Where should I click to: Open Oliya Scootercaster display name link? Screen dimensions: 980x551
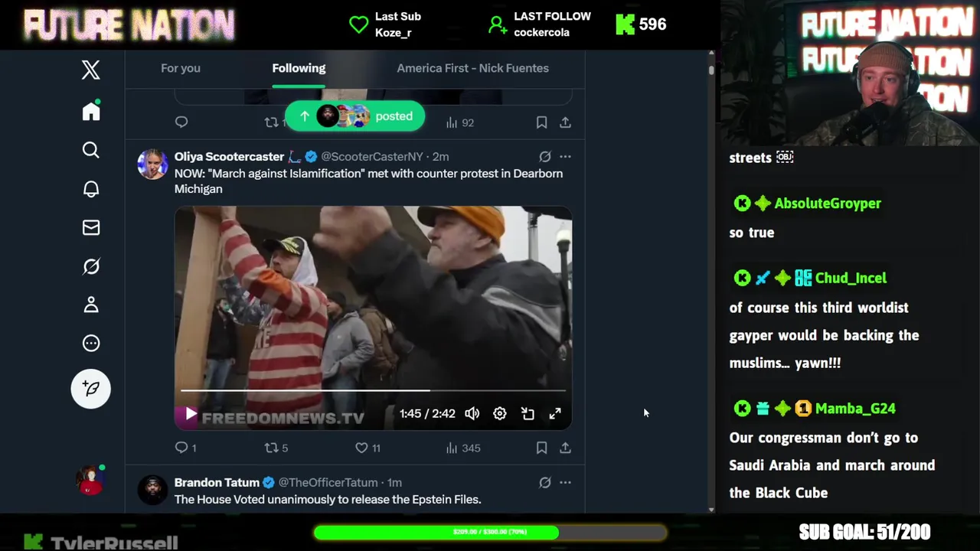(x=229, y=156)
